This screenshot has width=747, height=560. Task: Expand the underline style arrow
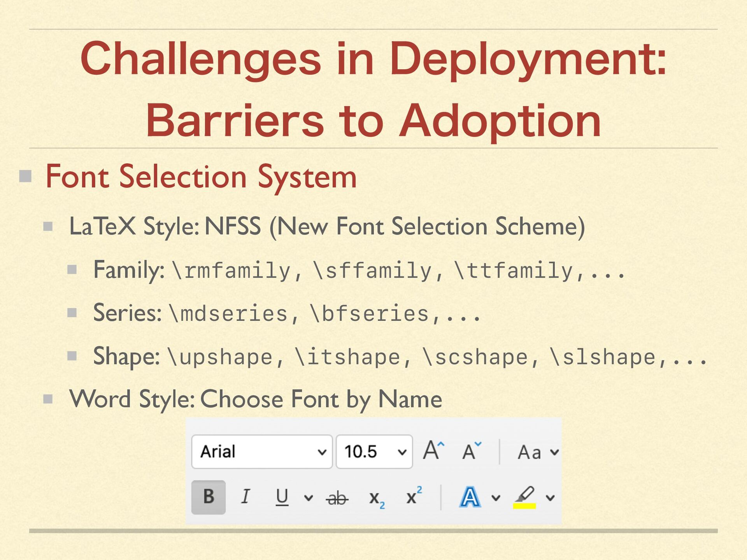(x=308, y=498)
